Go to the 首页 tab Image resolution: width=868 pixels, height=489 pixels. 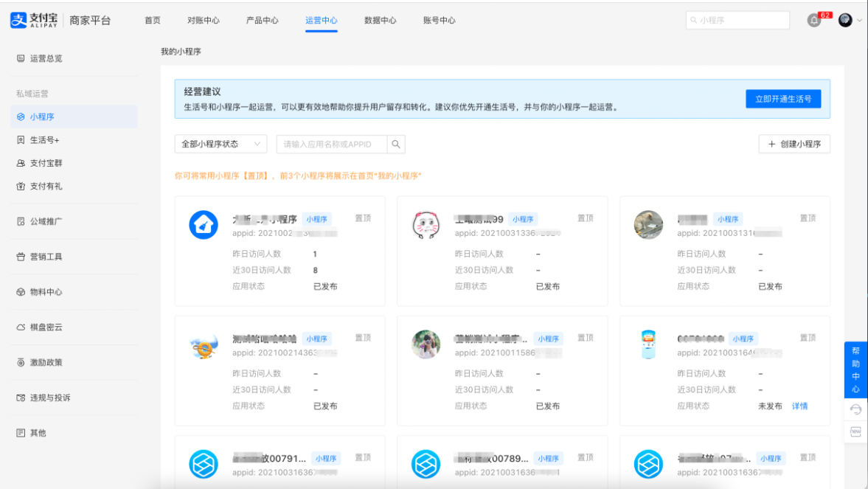(152, 21)
